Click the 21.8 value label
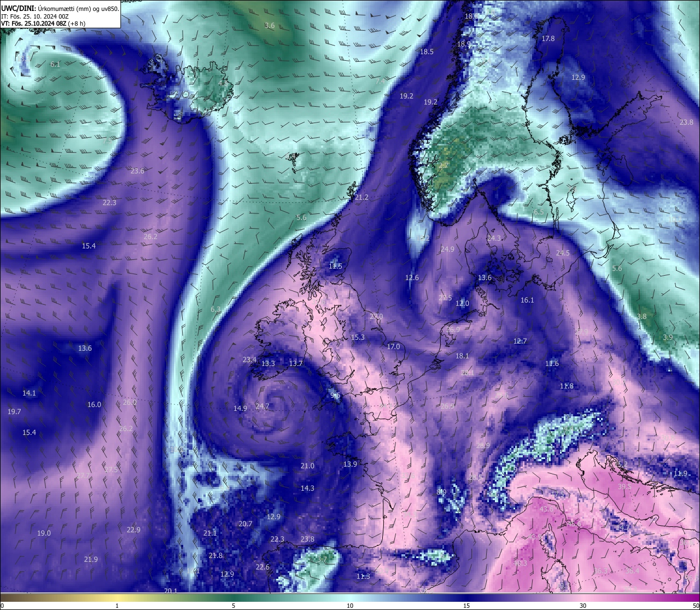 [x=215, y=556]
